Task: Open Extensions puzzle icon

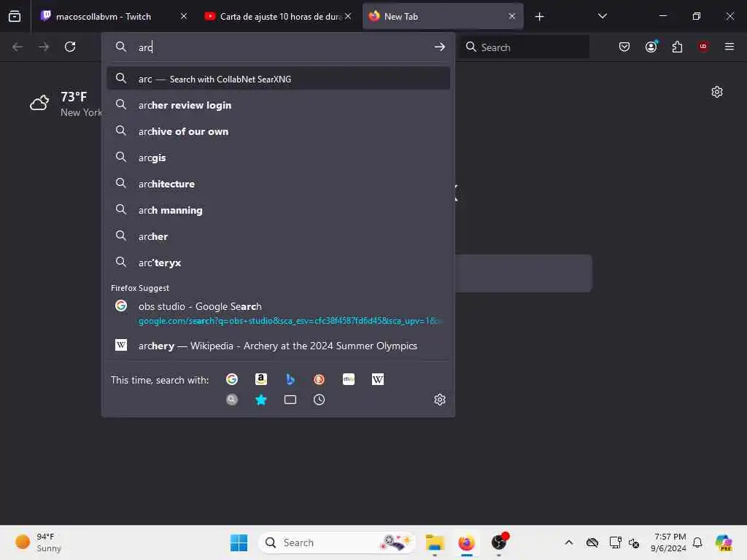Action: (677, 47)
